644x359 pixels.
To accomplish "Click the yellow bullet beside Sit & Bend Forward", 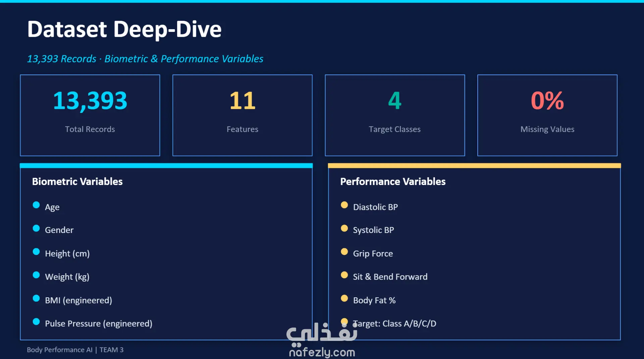I will (x=344, y=275).
